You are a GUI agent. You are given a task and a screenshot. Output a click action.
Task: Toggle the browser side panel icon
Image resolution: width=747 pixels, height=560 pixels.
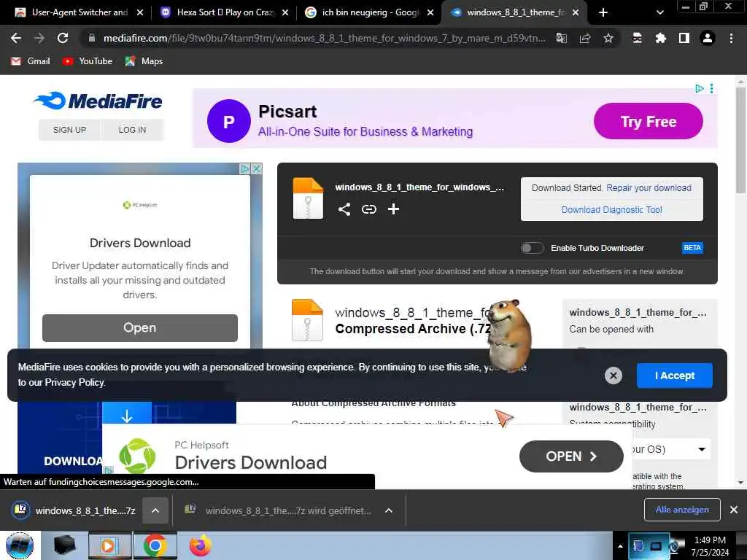coord(684,38)
